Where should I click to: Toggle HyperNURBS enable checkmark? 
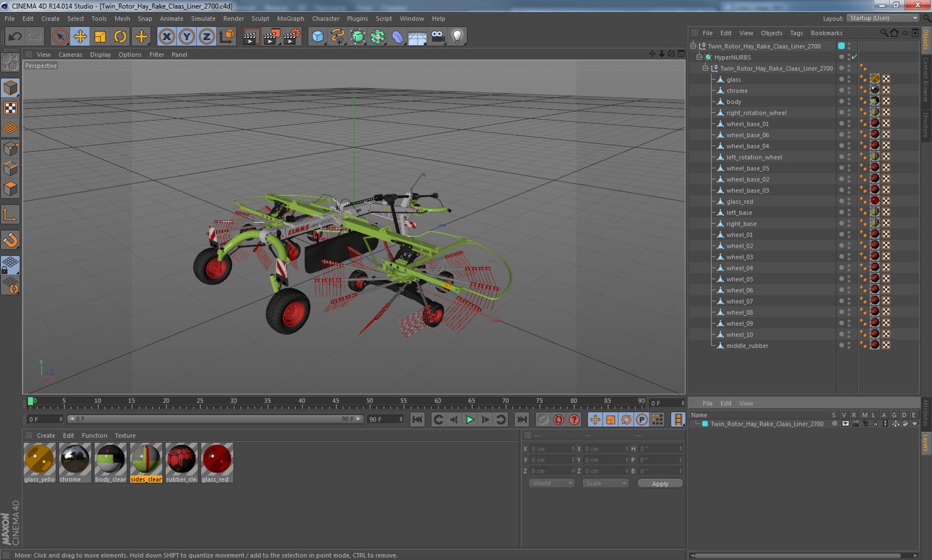coord(854,57)
